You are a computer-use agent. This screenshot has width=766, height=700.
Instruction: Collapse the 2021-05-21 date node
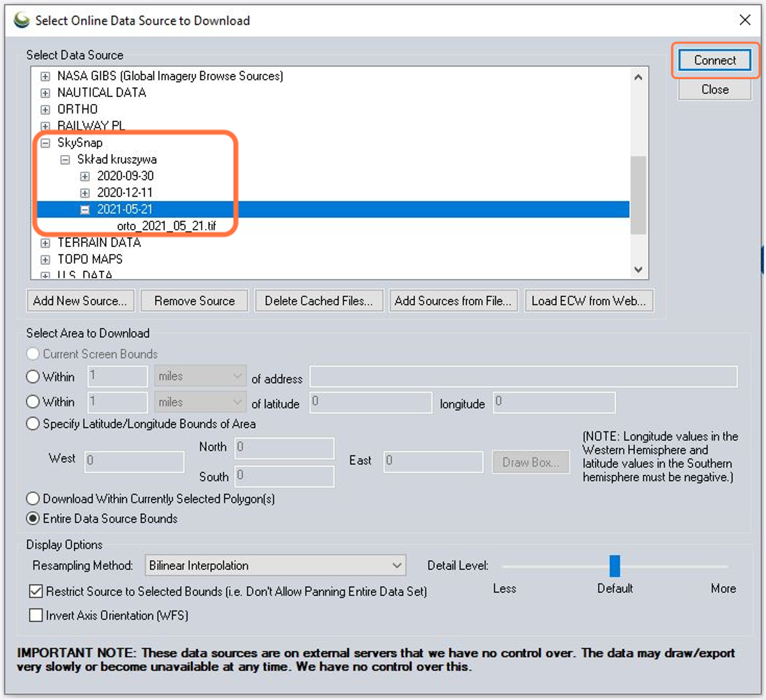[x=85, y=209]
